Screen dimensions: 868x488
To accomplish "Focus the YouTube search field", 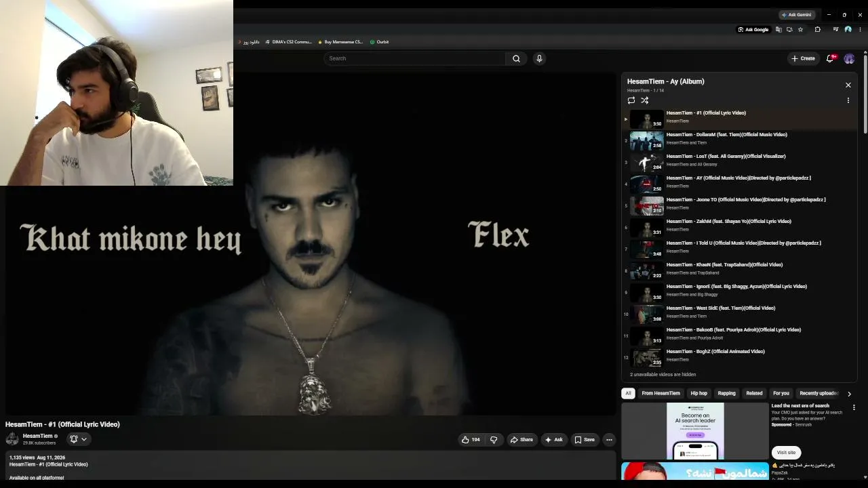I will coord(414,58).
